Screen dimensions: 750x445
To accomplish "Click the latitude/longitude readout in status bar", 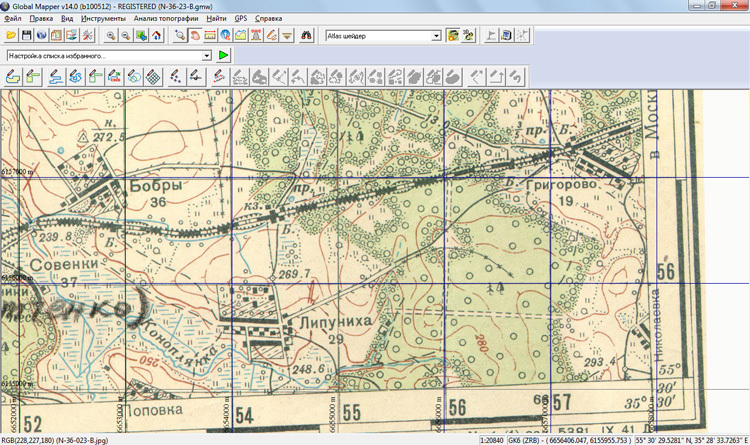I will pos(690,440).
